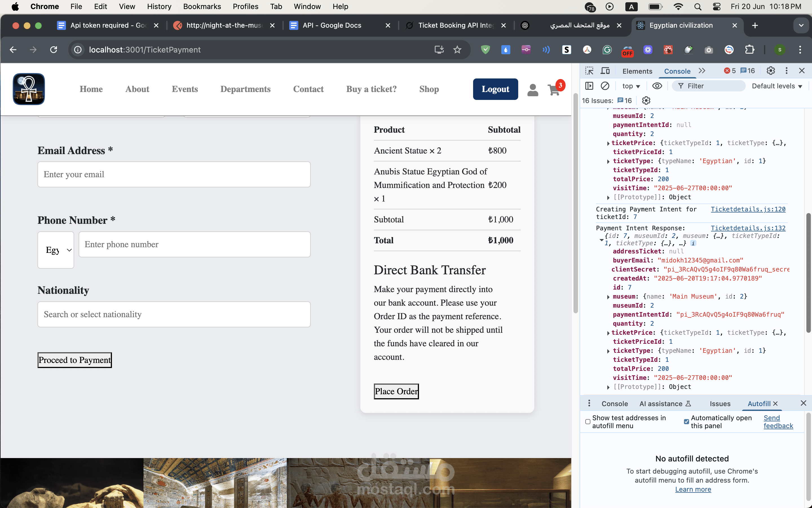Click the Grammarly extension icon
The width and height of the screenshot is (812, 508).
click(607, 50)
